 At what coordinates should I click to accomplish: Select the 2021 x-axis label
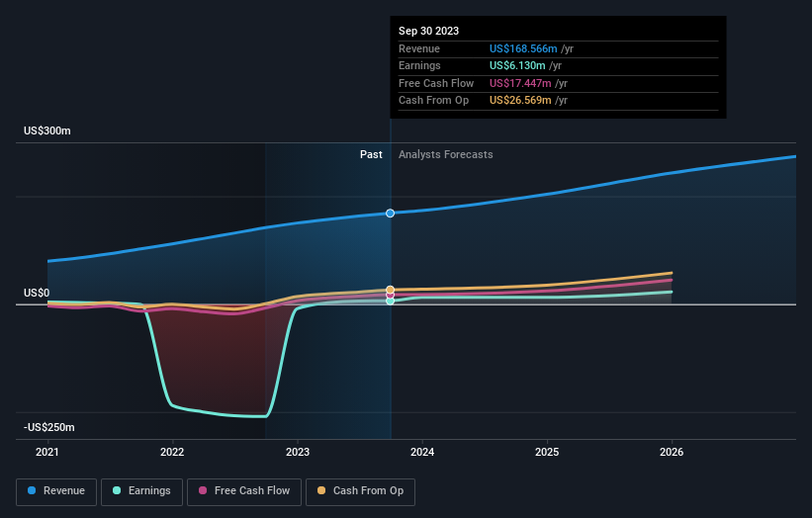point(47,452)
